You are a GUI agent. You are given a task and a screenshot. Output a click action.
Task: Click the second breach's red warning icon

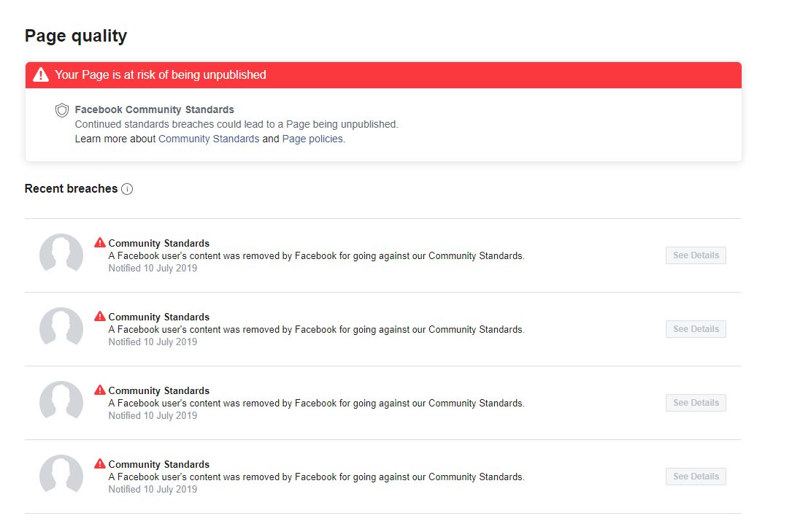point(100,316)
